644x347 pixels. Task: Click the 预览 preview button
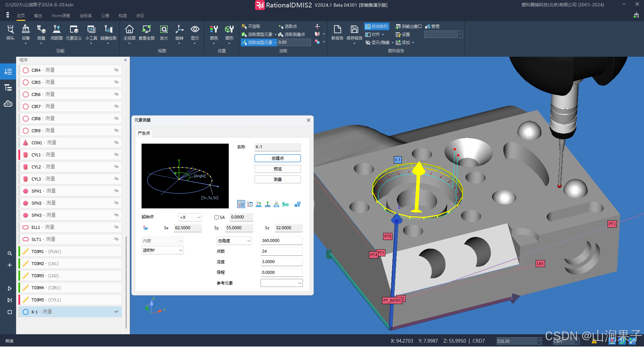point(278,169)
